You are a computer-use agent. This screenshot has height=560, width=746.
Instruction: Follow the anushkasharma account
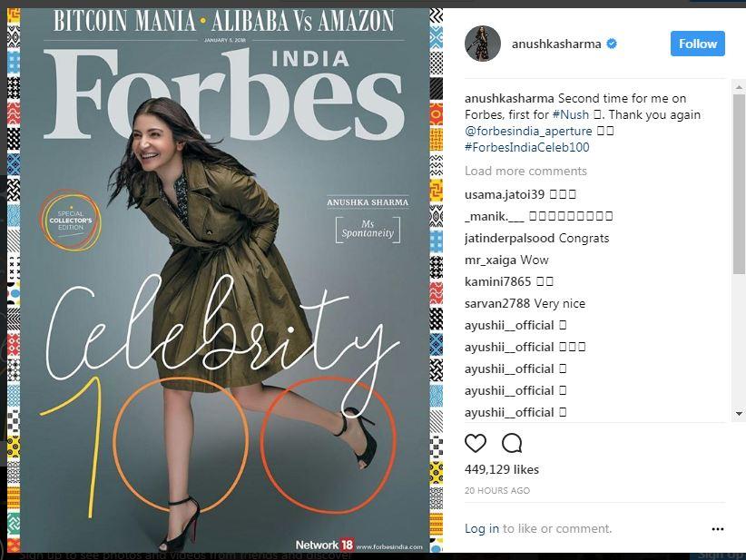698,44
